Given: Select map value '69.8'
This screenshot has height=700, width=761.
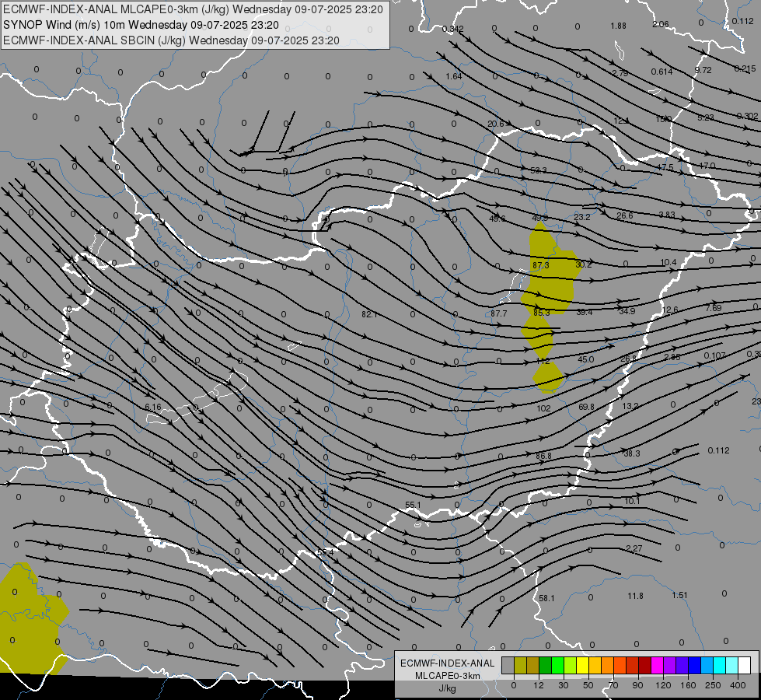Looking at the screenshot, I should coord(586,407).
